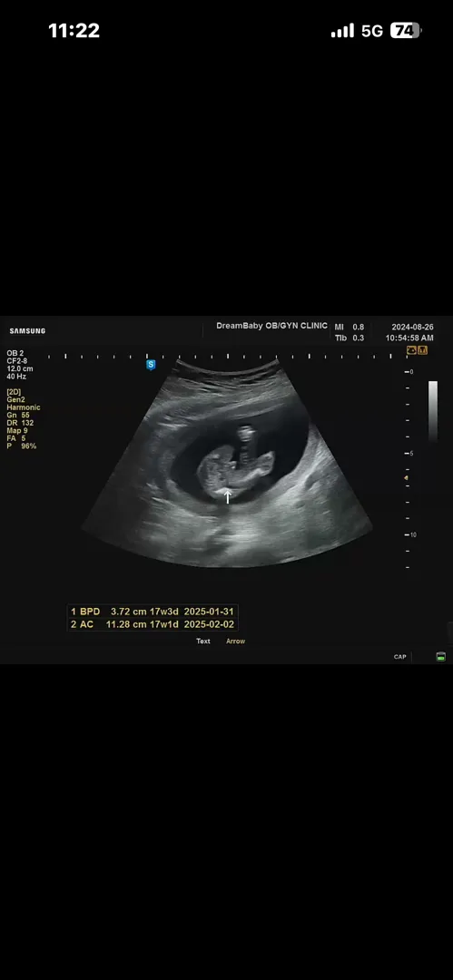Click the "10" depth scale label
Viewport: 453px width, 980px height.
(x=413, y=535)
